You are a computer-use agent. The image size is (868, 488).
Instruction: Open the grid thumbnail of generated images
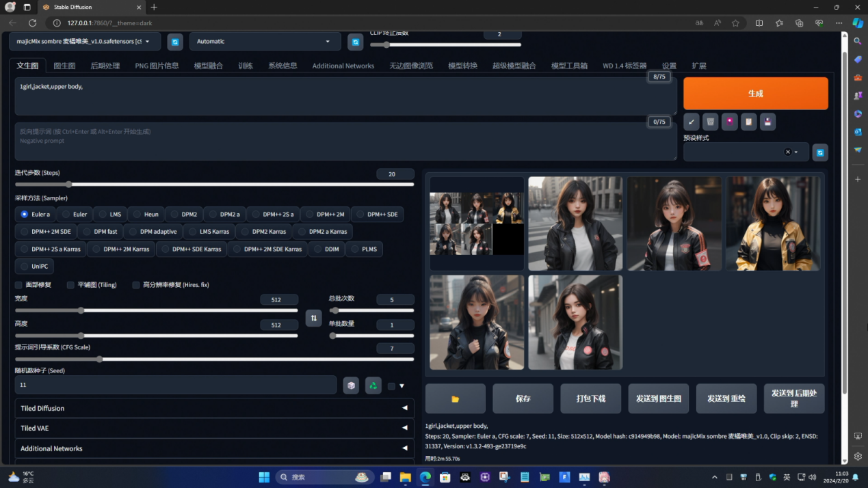click(476, 223)
